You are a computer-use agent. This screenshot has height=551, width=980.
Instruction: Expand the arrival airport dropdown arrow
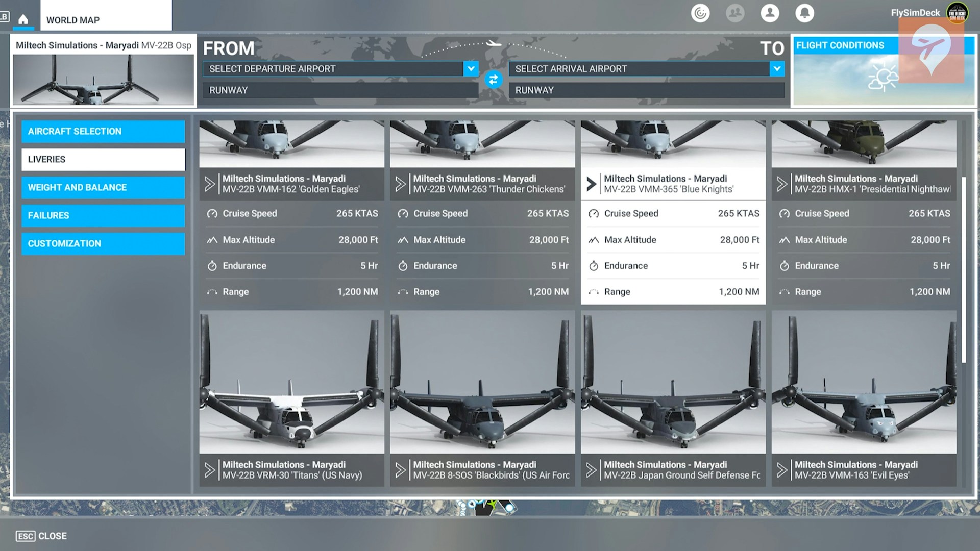pos(777,68)
